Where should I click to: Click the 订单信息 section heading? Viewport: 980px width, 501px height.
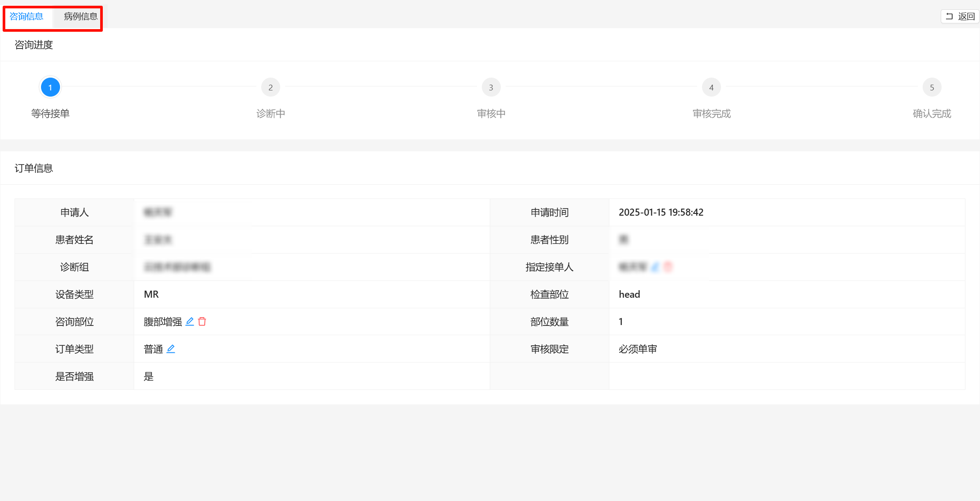point(34,168)
